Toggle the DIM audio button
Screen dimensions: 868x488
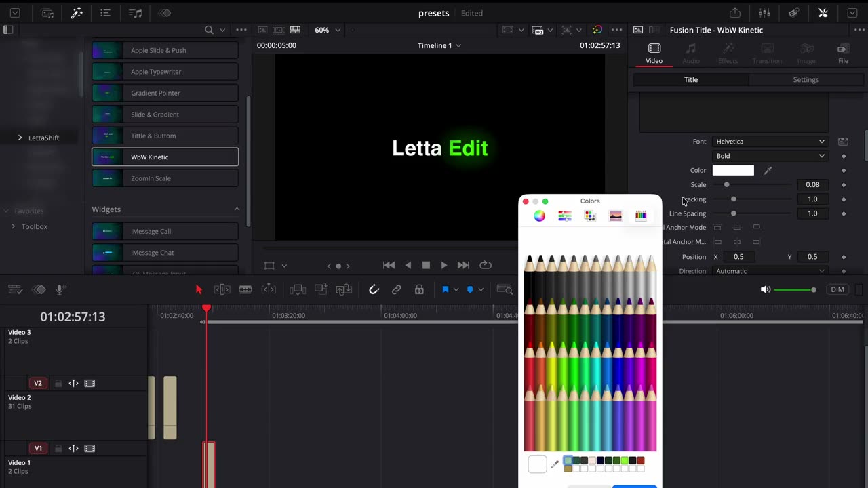837,289
